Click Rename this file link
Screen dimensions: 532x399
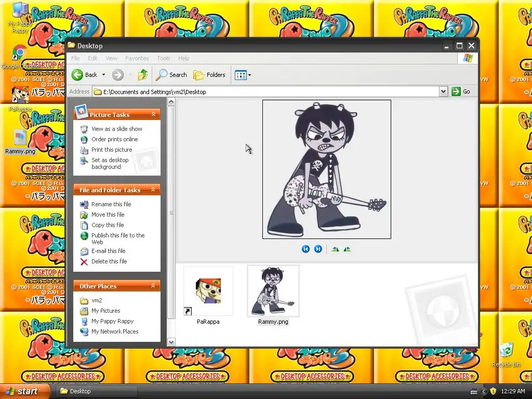111,204
